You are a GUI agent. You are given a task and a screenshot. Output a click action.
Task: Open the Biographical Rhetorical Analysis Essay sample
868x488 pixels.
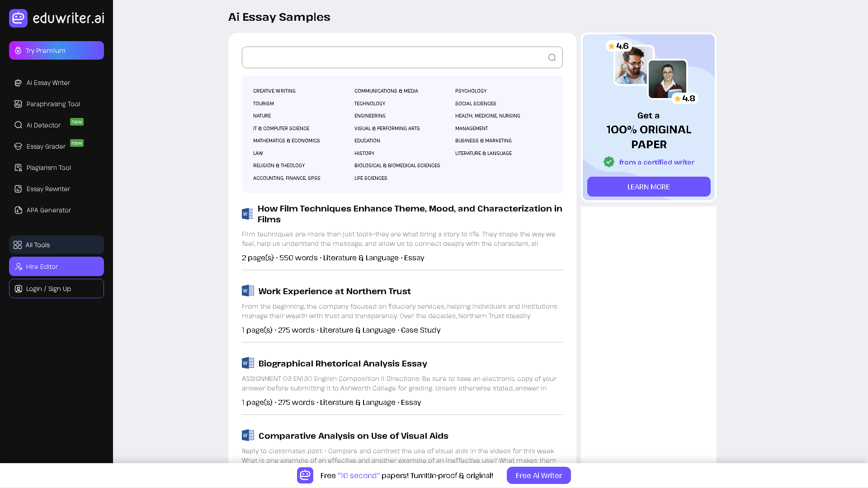[342, 363]
